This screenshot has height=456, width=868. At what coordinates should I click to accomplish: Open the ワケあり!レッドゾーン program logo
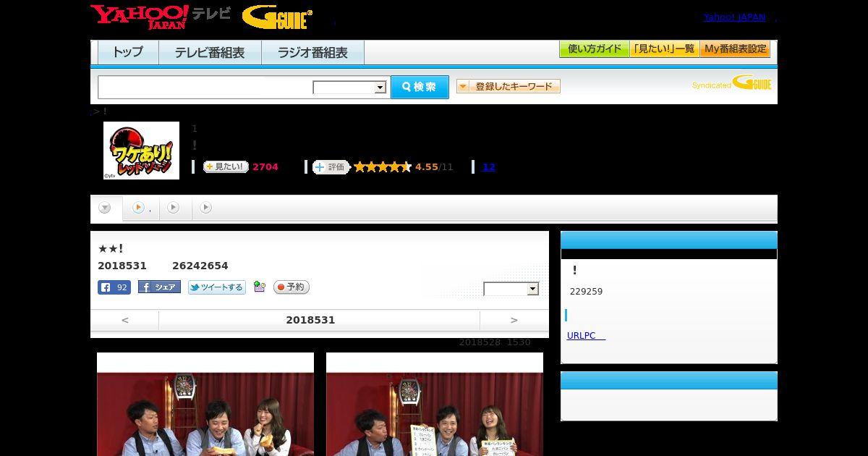click(141, 151)
